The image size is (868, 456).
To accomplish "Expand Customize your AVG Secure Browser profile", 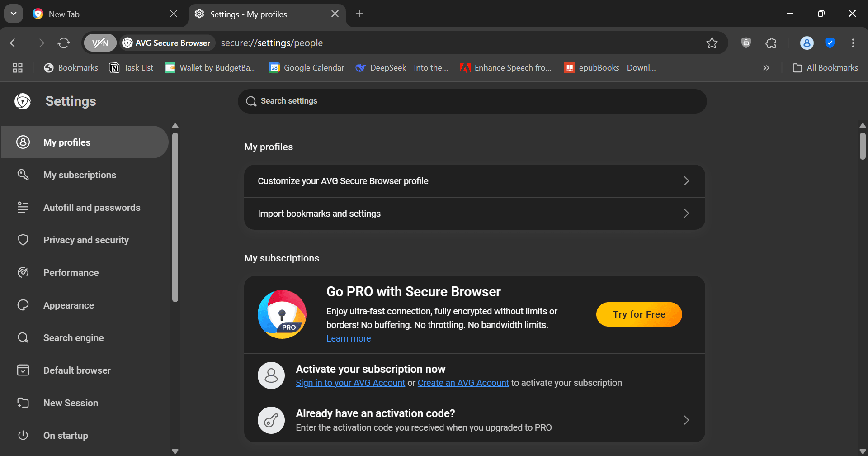I will (475, 181).
